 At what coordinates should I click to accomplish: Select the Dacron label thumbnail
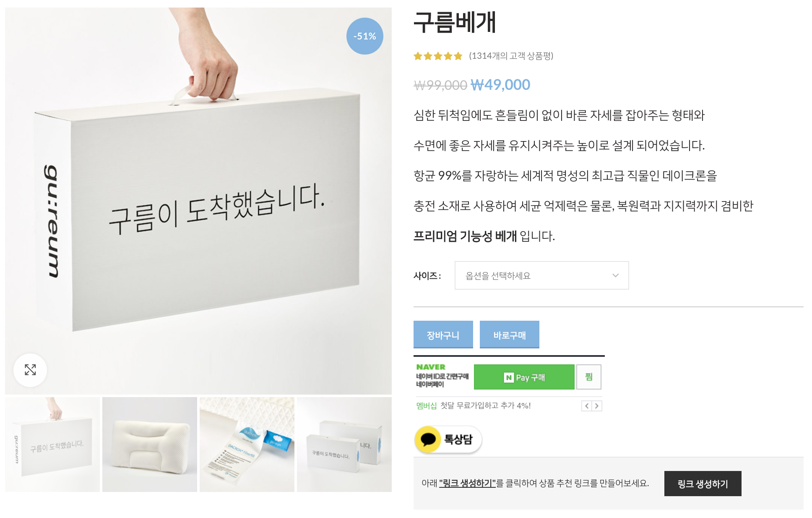pyautogui.click(x=247, y=445)
